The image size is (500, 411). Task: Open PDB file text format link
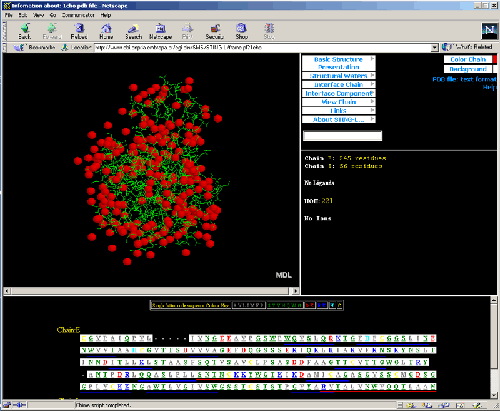(464, 79)
